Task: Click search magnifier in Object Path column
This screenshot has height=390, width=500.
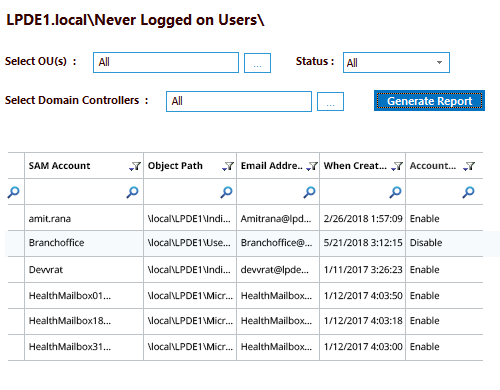Action: [x=226, y=192]
